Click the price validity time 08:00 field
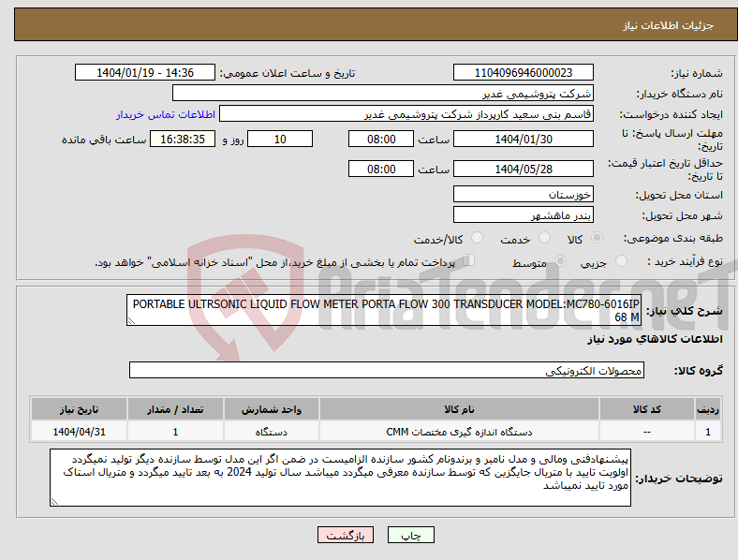 pyautogui.click(x=381, y=169)
